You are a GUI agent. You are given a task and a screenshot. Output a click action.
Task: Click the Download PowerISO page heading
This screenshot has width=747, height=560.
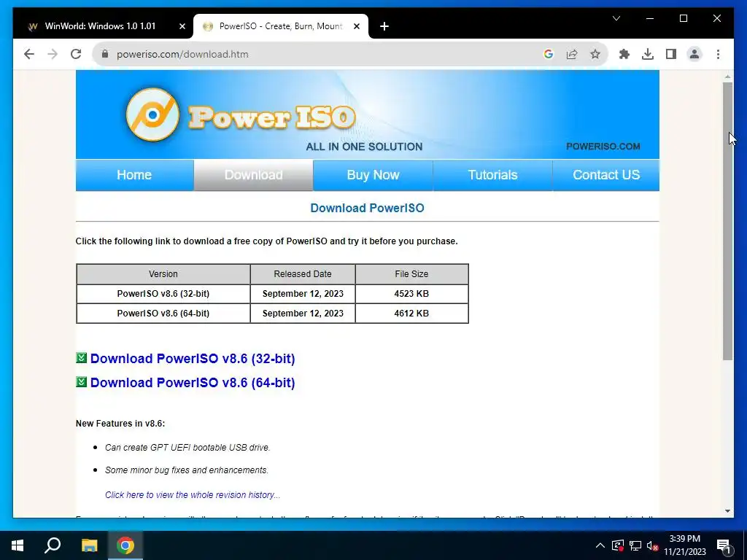pos(368,208)
